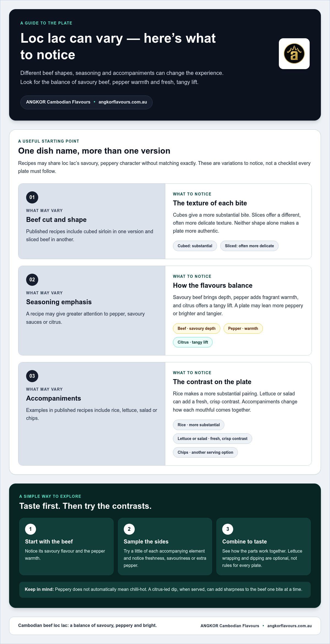Viewport: 330px width, 644px height.
Task: Click the ANGKOR gold 'a' logo
Action: click(x=294, y=54)
